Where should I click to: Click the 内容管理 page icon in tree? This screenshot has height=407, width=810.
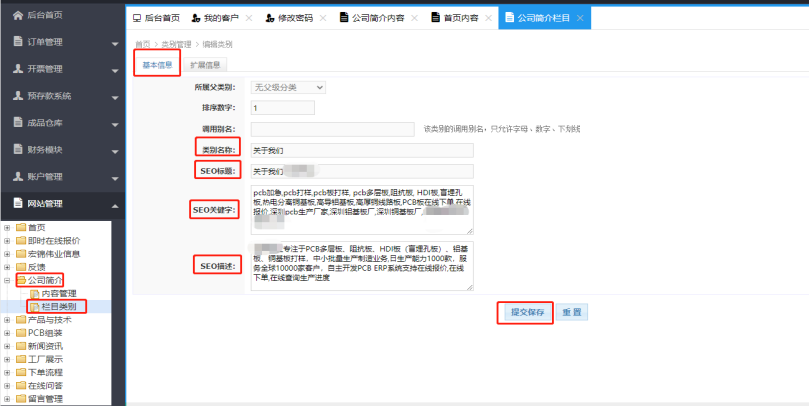tap(35, 293)
